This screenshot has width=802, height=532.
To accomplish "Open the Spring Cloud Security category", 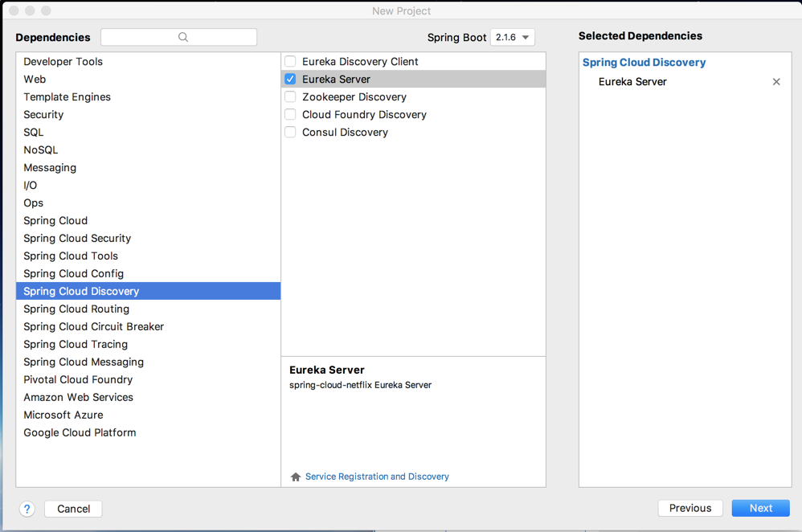I will (149, 239).
